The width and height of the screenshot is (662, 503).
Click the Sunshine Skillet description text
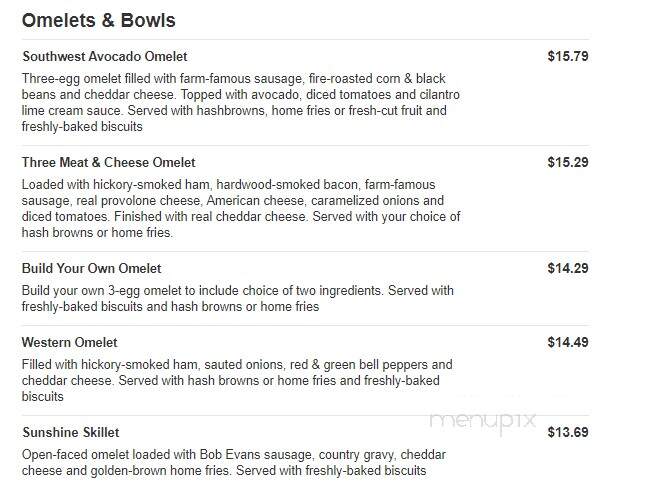point(233,462)
